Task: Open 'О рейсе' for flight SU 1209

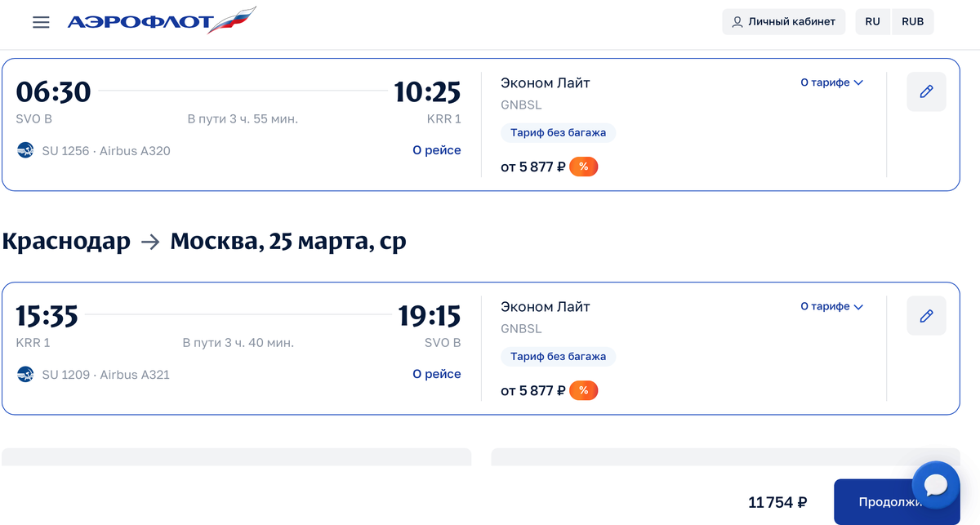Action: tap(436, 374)
